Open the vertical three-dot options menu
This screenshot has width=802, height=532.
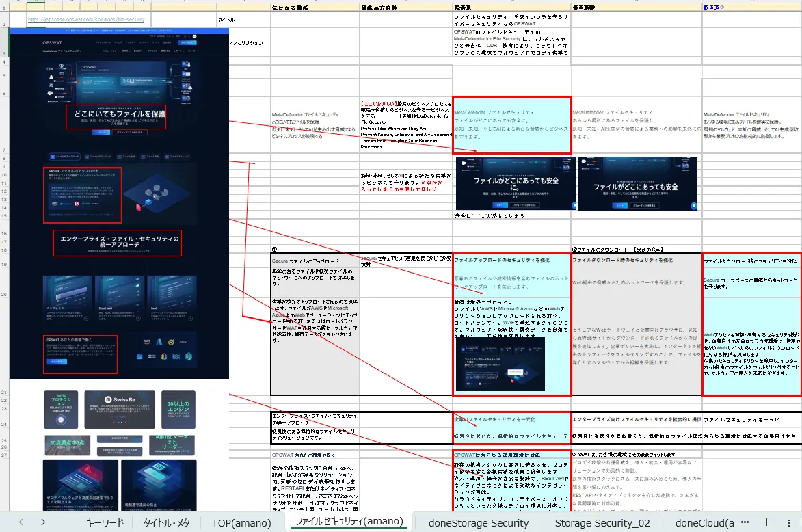click(789, 523)
